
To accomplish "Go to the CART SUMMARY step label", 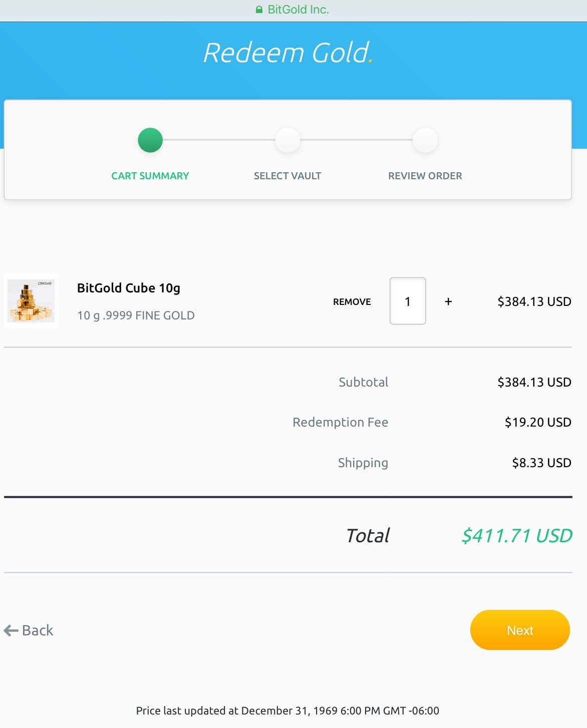I will click(150, 176).
